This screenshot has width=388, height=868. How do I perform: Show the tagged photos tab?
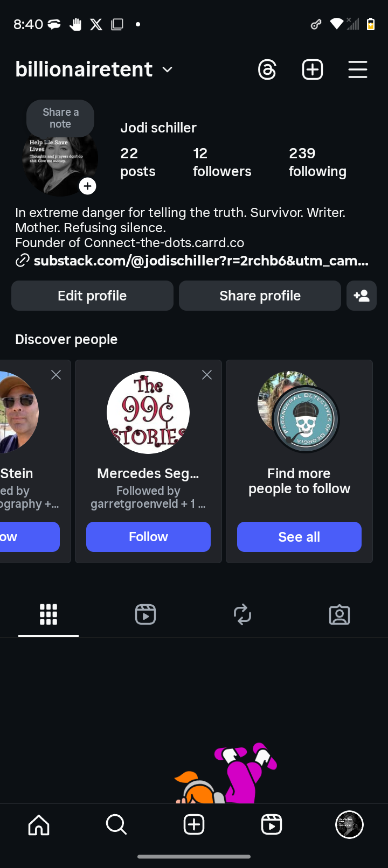tap(339, 614)
